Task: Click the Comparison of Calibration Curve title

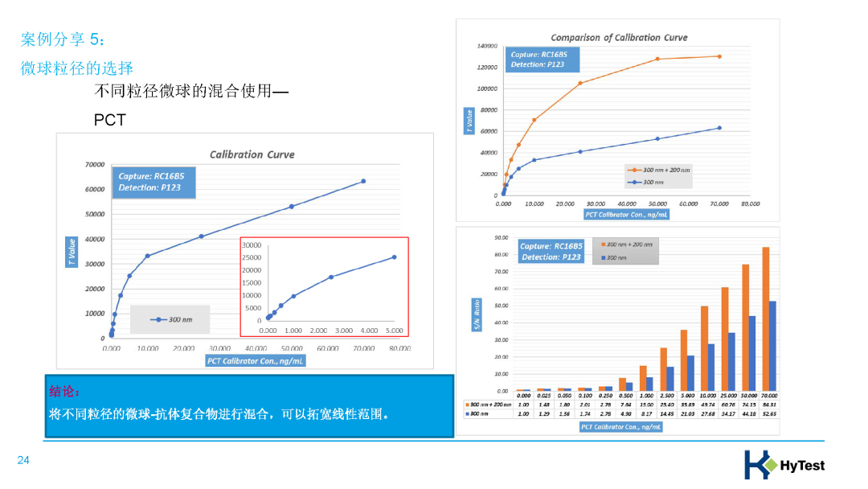Action: point(619,38)
